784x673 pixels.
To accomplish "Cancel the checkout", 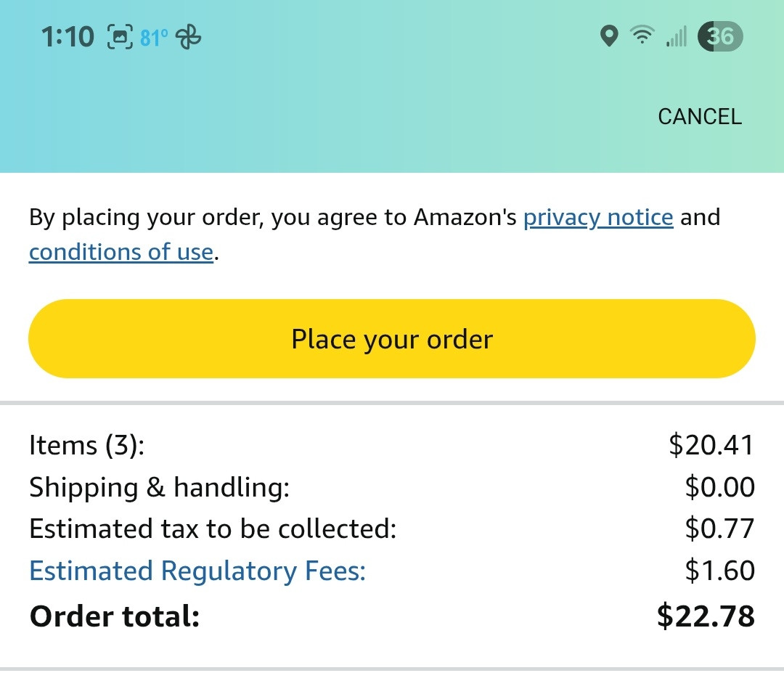I will pos(700,116).
